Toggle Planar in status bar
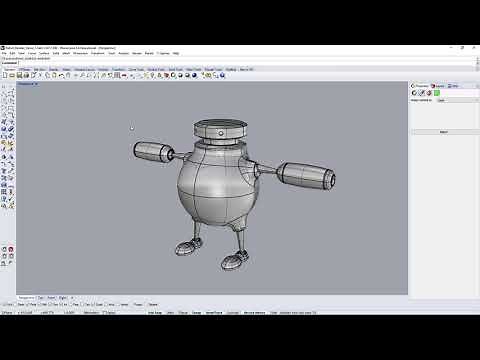 pos(183,313)
